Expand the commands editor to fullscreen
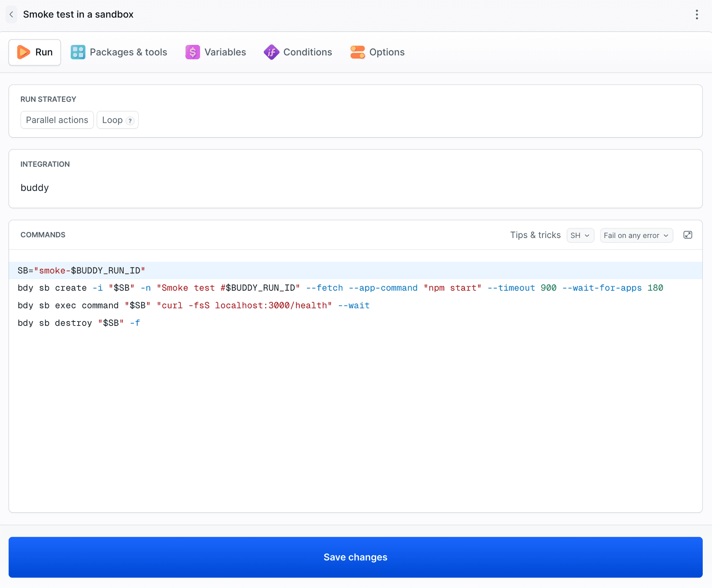712x588 pixels. (688, 235)
